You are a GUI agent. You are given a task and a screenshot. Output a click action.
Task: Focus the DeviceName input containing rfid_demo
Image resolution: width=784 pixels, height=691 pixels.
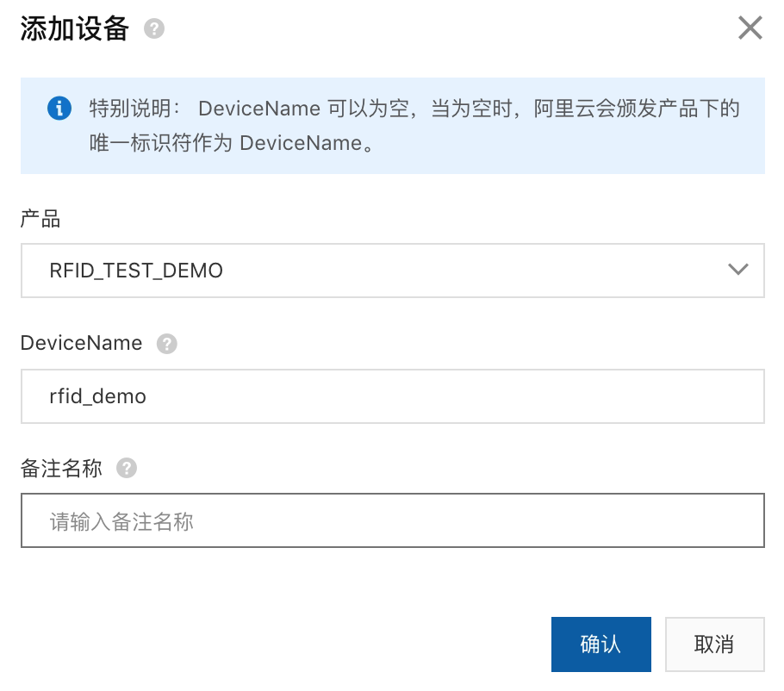pos(392,396)
